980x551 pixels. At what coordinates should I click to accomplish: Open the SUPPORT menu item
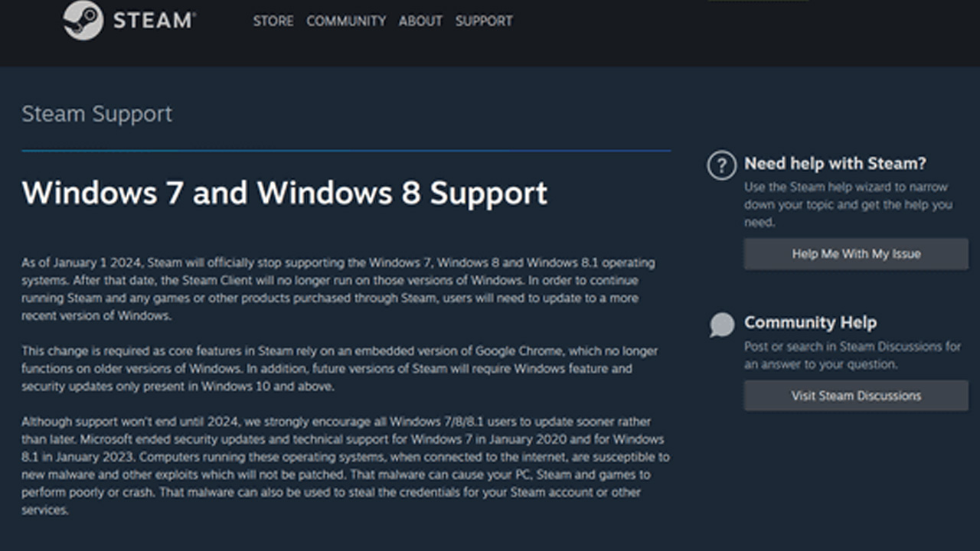[x=484, y=21]
